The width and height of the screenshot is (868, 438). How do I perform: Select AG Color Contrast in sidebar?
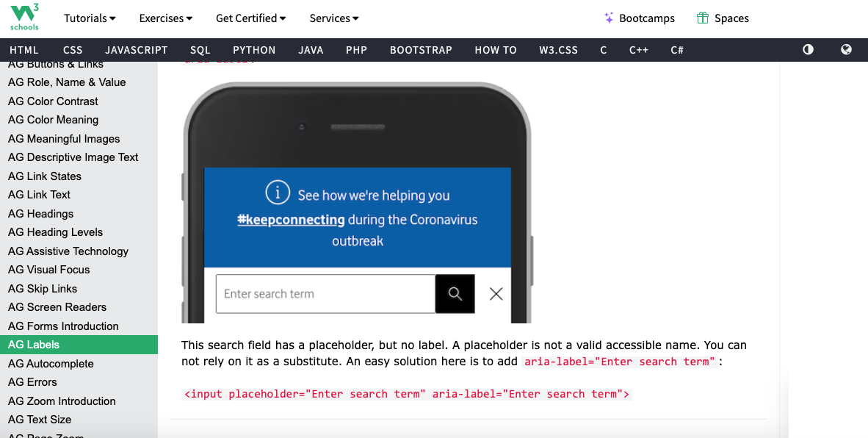(51, 101)
